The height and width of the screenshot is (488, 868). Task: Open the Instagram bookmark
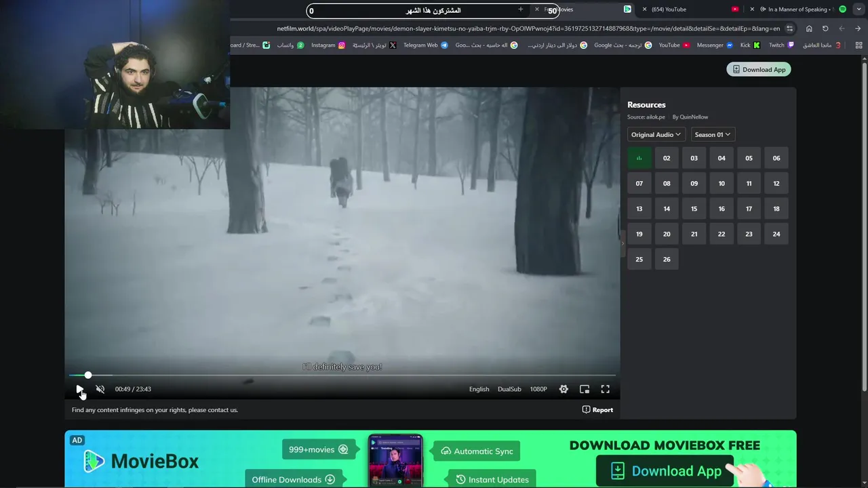coord(328,45)
